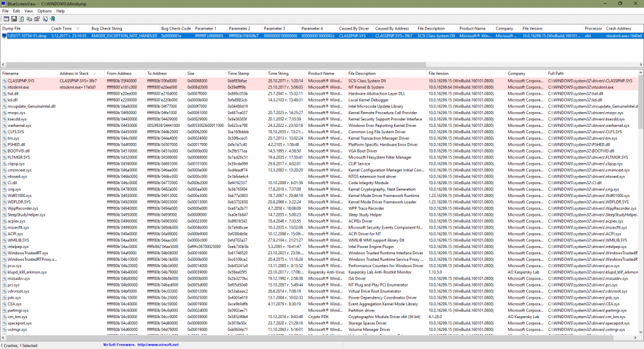Sort by Crash Time column header
This screenshot has height=349, width=644.
pyautogui.click(x=69, y=29)
